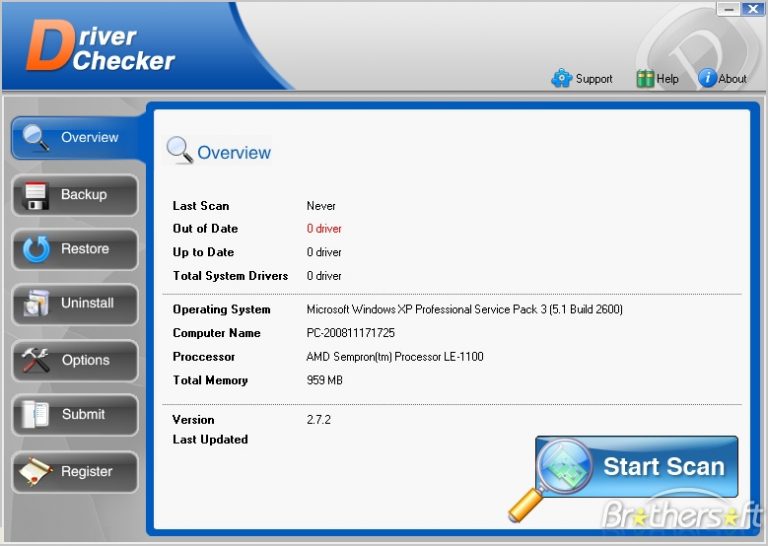Screen dimensions: 768x546
Task: Click the blue Restore arrow icon
Action: click(37, 249)
